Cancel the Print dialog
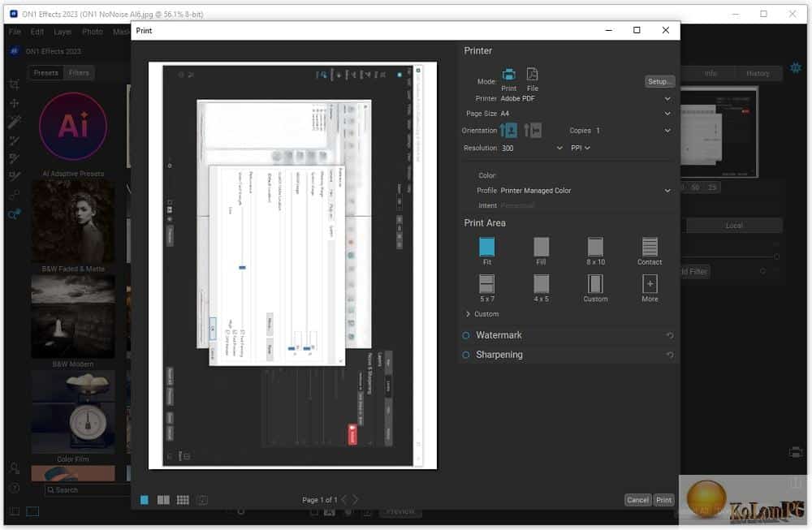 click(x=637, y=500)
